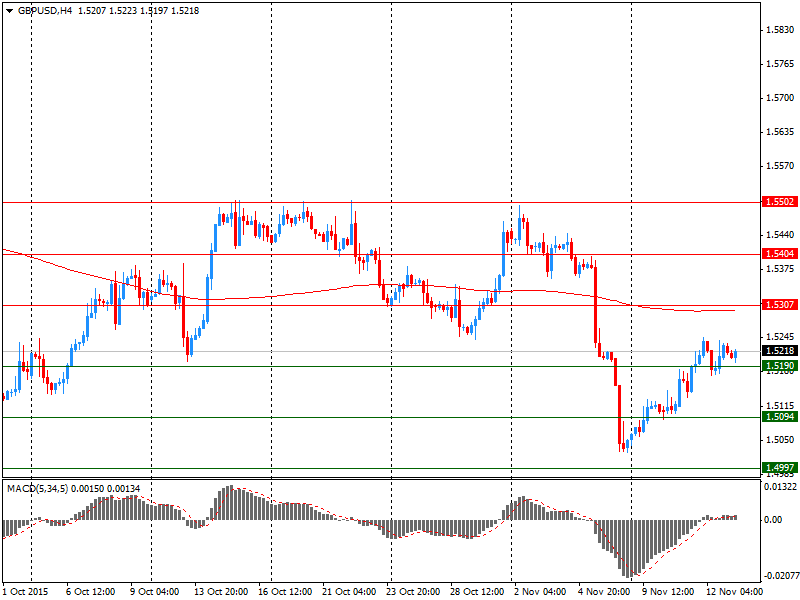This screenshot has height=600, width=800.
Task: Click the 1.5765 price scale value
Action: 780,64
